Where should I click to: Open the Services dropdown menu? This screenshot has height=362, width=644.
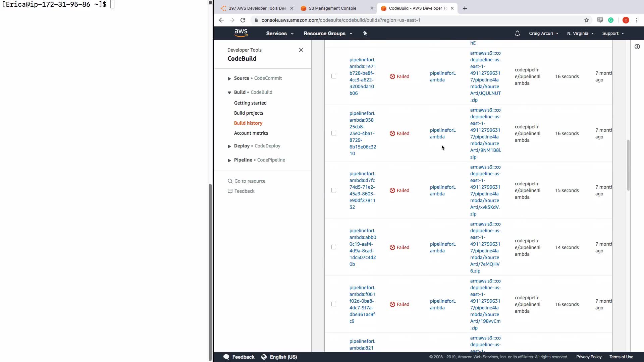click(x=279, y=34)
